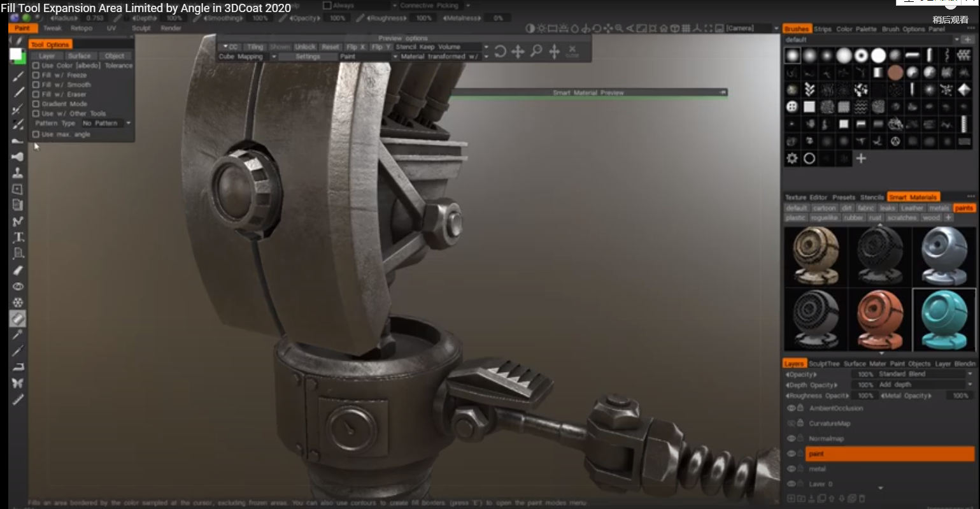Click the Reset button in Preview options
The image size is (980, 509).
pos(330,47)
